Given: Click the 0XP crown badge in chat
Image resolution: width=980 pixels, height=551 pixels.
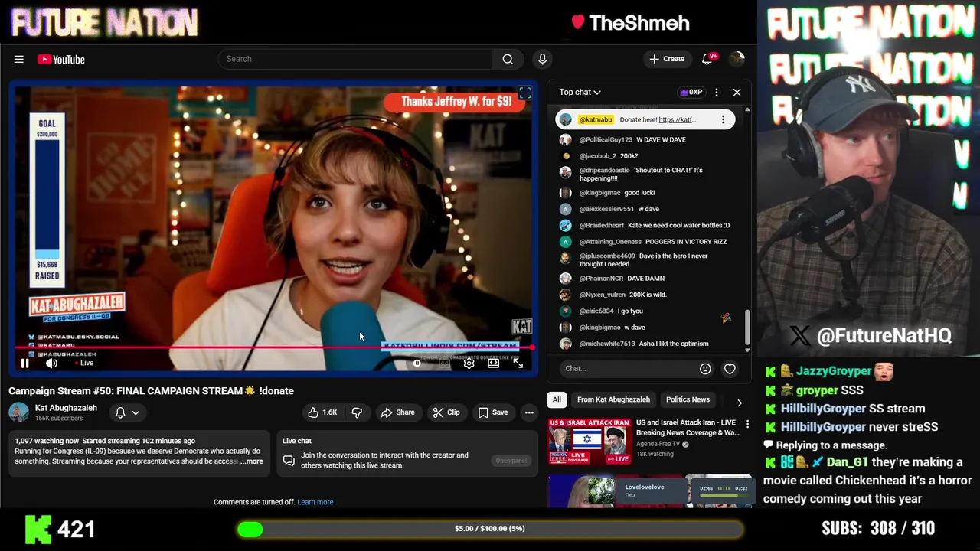Looking at the screenshot, I should (691, 92).
